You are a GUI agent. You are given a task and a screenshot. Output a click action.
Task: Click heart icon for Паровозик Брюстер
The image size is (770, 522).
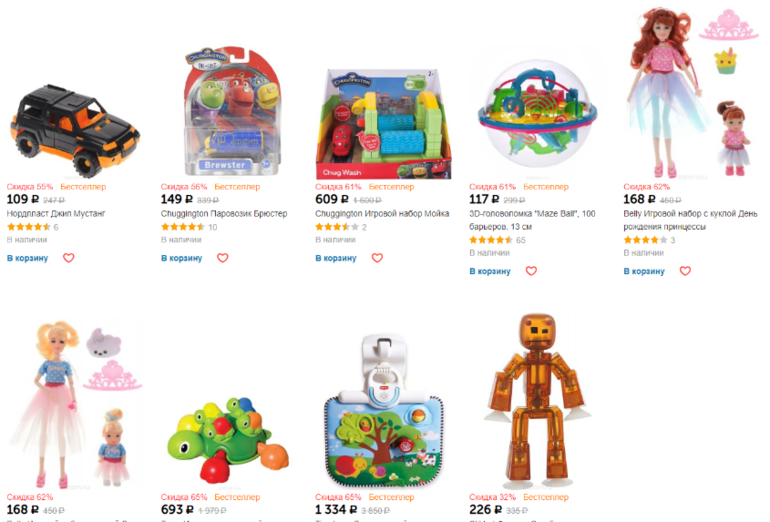[222, 258]
